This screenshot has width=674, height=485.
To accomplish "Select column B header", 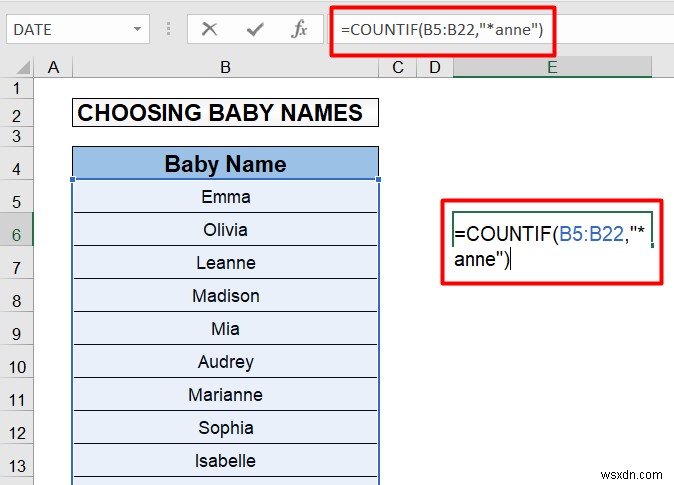I will [225, 68].
